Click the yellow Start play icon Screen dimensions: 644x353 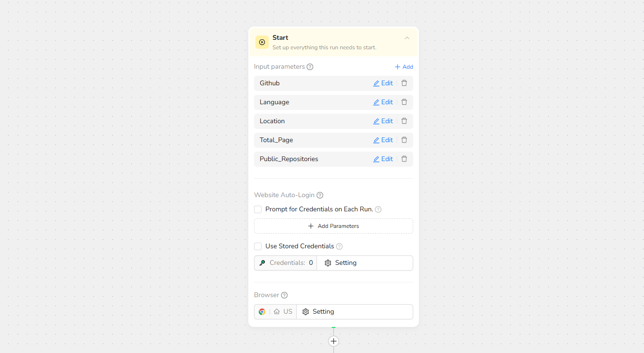coord(262,42)
